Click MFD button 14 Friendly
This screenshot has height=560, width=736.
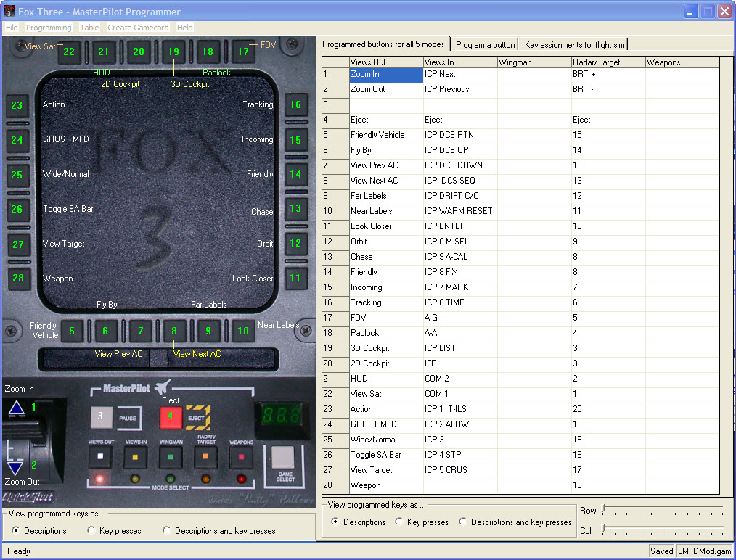pyautogui.click(x=295, y=174)
